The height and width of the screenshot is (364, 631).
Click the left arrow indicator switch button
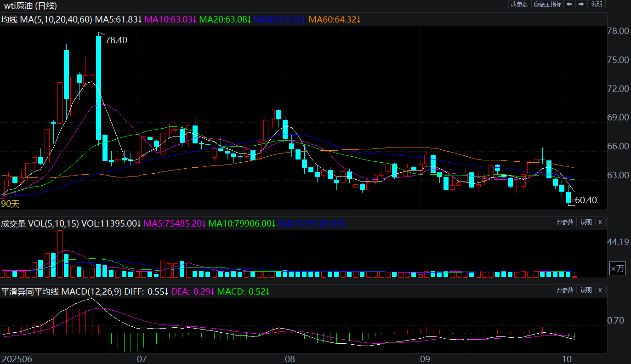569,4
